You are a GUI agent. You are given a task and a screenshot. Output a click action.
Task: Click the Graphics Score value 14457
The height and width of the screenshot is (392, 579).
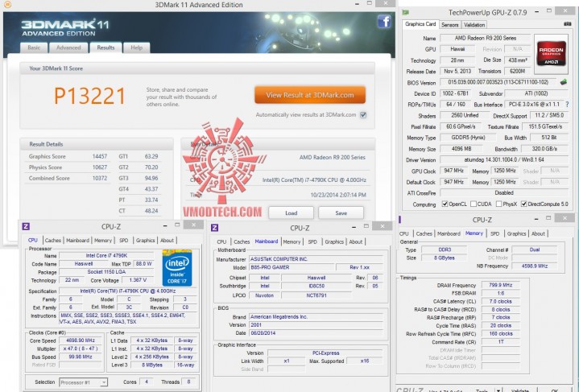click(100, 156)
